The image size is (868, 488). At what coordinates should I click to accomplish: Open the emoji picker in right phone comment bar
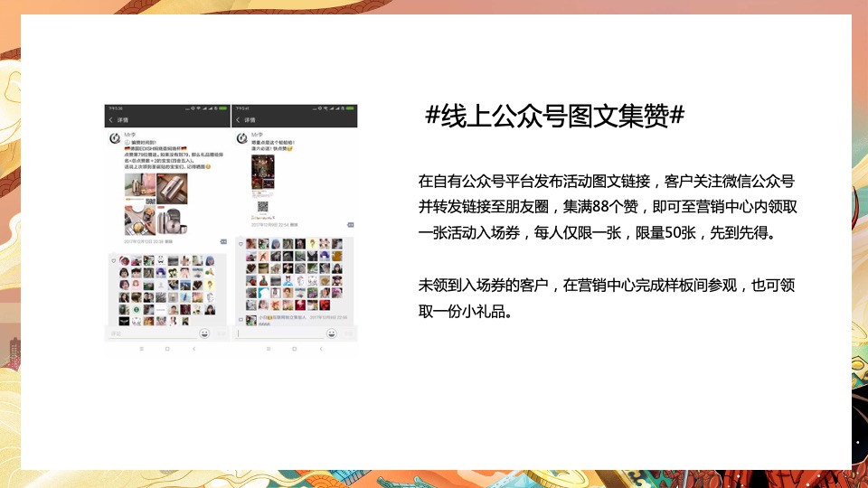331,333
